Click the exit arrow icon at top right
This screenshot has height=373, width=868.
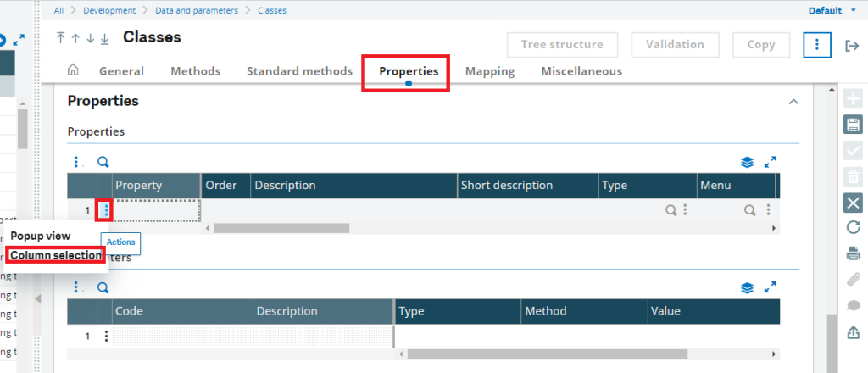[851, 46]
